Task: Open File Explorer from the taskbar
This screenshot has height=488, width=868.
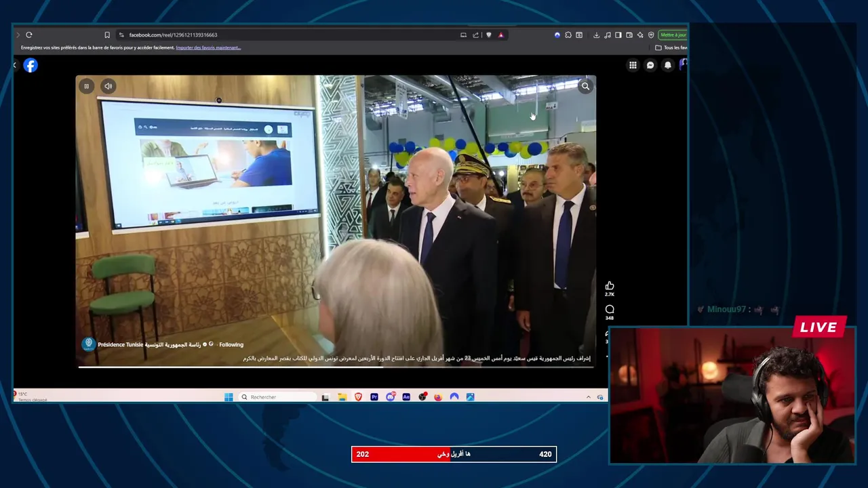Action: click(342, 397)
